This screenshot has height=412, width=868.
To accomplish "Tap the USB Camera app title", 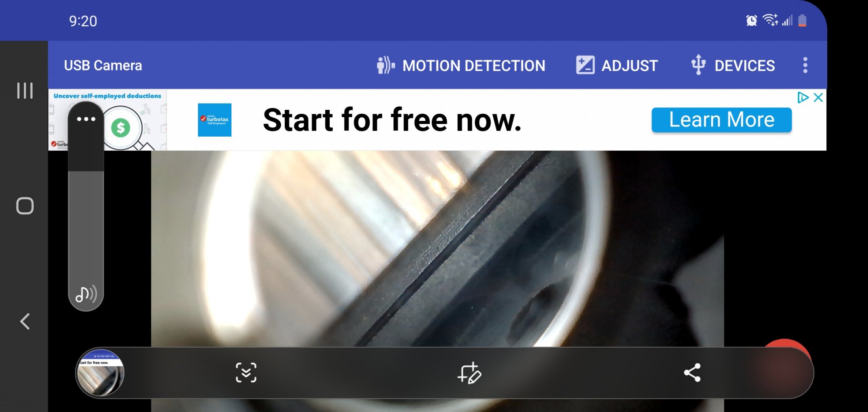I will [x=103, y=65].
